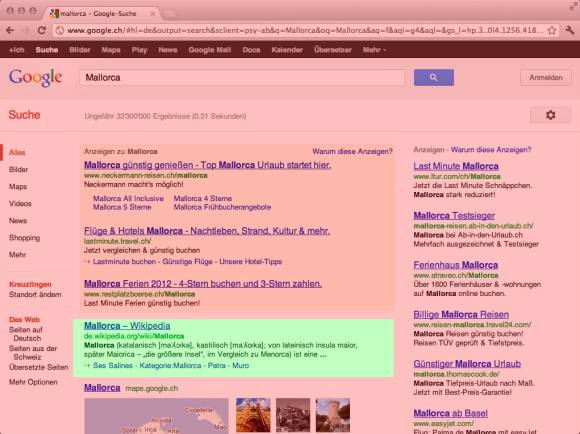Reload the page with refresh icon

(x=42, y=30)
